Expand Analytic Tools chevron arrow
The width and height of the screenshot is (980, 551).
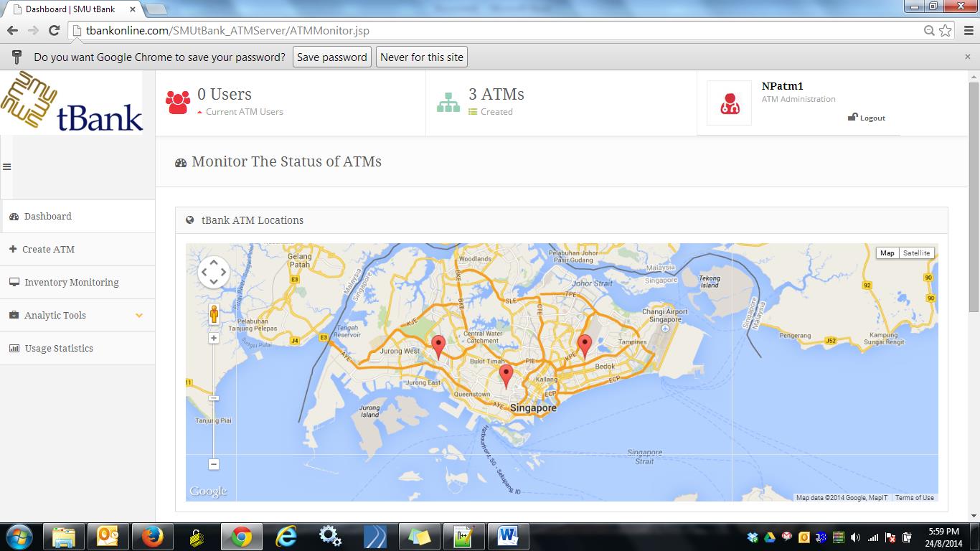(x=139, y=316)
